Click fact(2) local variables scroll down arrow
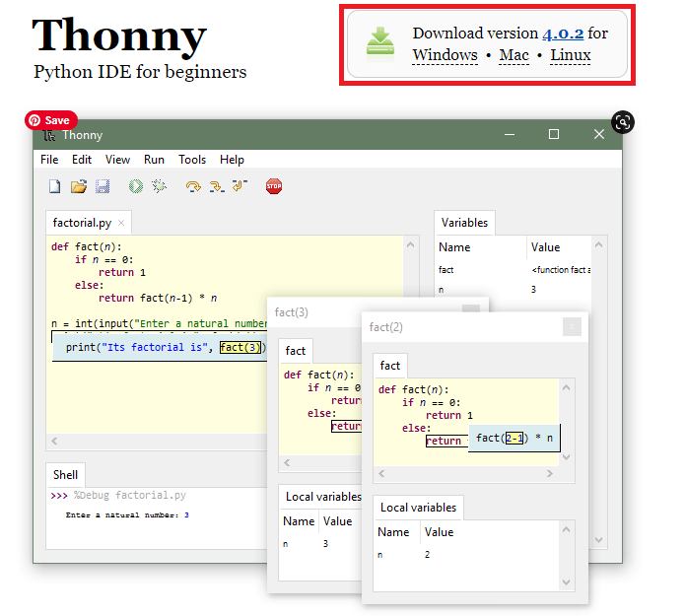This screenshot has height=616, width=685. [566, 582]
